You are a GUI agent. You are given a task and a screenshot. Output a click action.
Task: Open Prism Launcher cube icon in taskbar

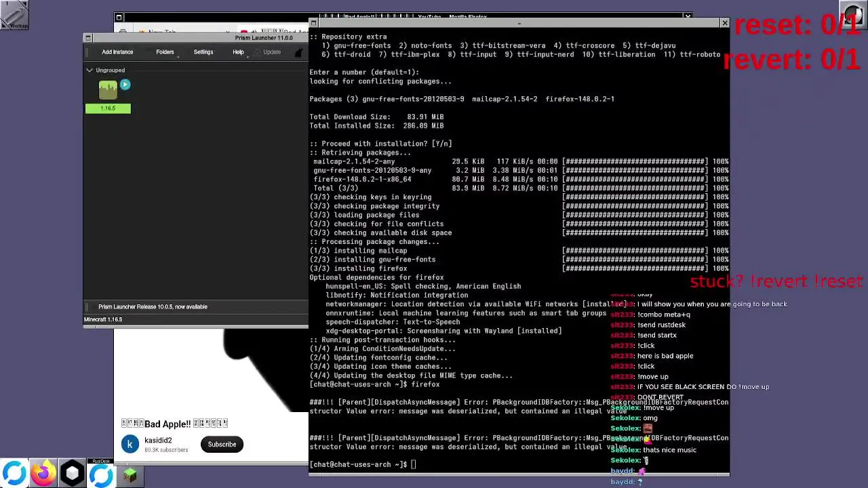[73, 474]
